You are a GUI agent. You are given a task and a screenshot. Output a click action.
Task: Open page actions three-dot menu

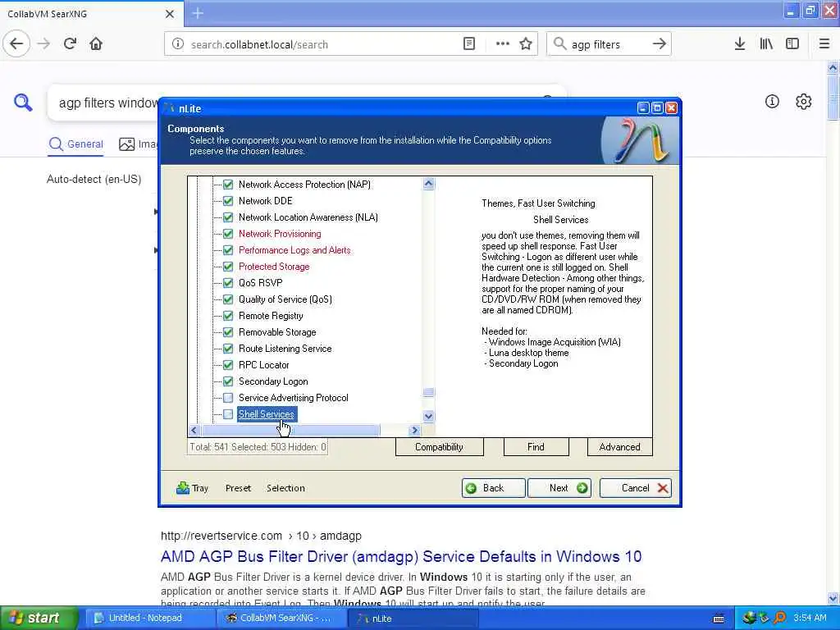(x=503, y=44)
